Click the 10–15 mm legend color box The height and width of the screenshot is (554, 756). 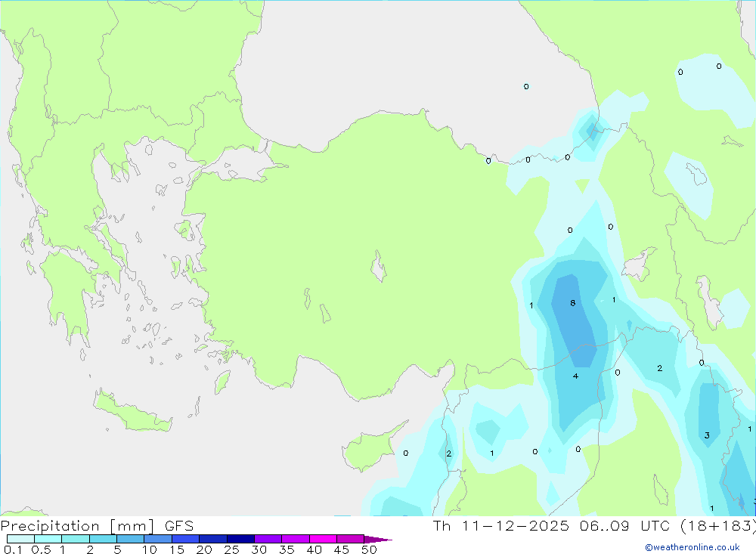pyautogui.click(x=158, y=539)
